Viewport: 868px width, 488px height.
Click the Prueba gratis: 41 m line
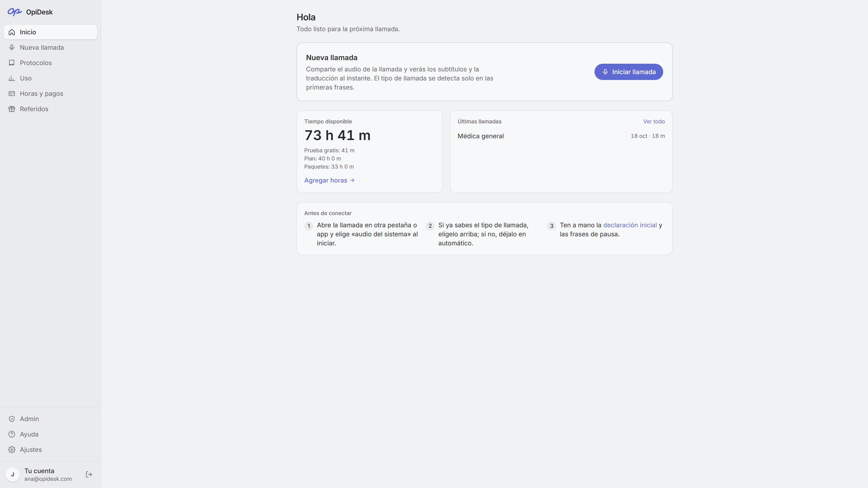pos(329,150)
